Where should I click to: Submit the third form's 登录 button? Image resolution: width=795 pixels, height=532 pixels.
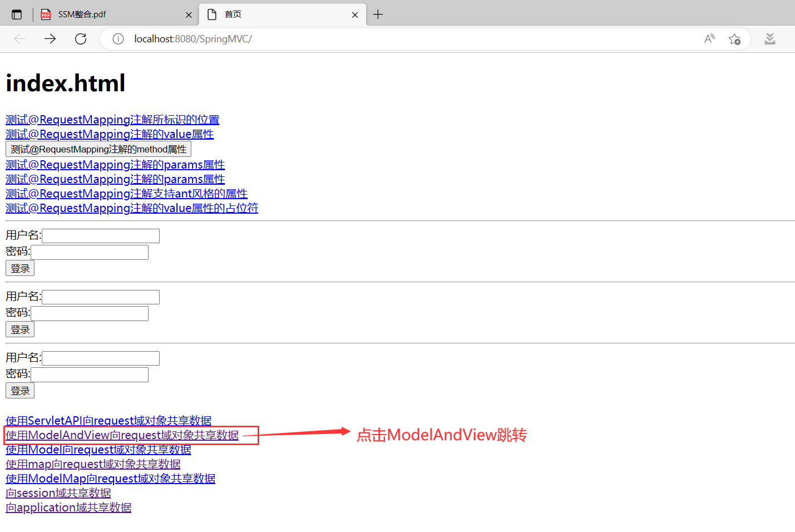pyautogui.click(x=20, y=391)
